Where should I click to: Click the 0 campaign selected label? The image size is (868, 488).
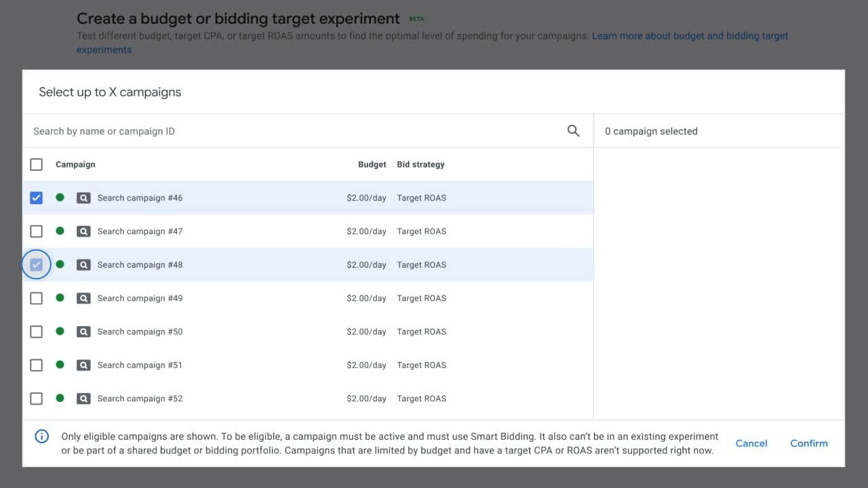click(651, 131)
